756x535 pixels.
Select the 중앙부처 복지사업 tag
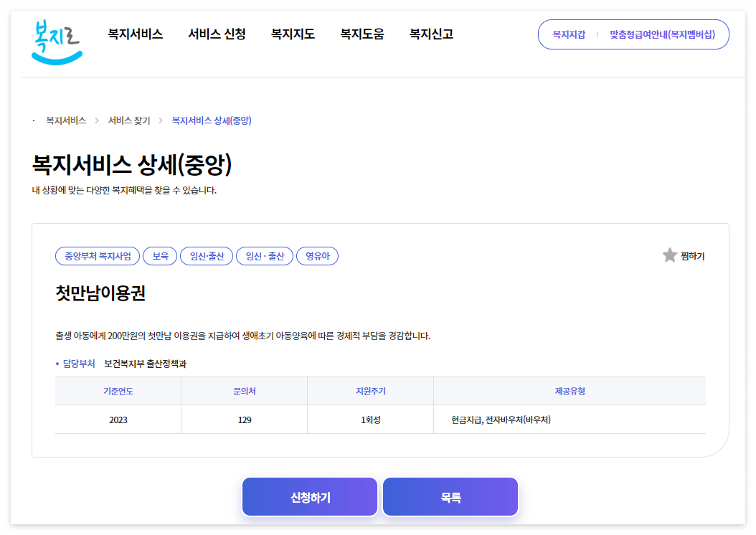pos(97,256)
